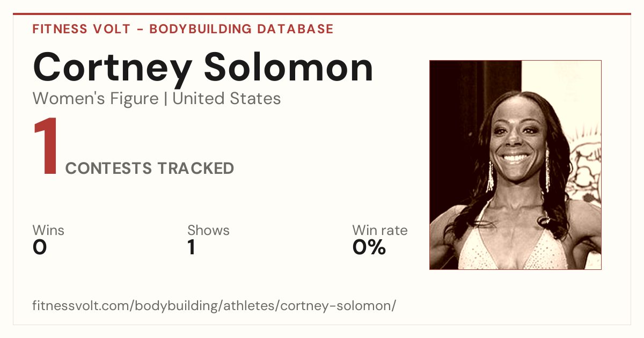Click the Wins value 0

pos(40,247)
